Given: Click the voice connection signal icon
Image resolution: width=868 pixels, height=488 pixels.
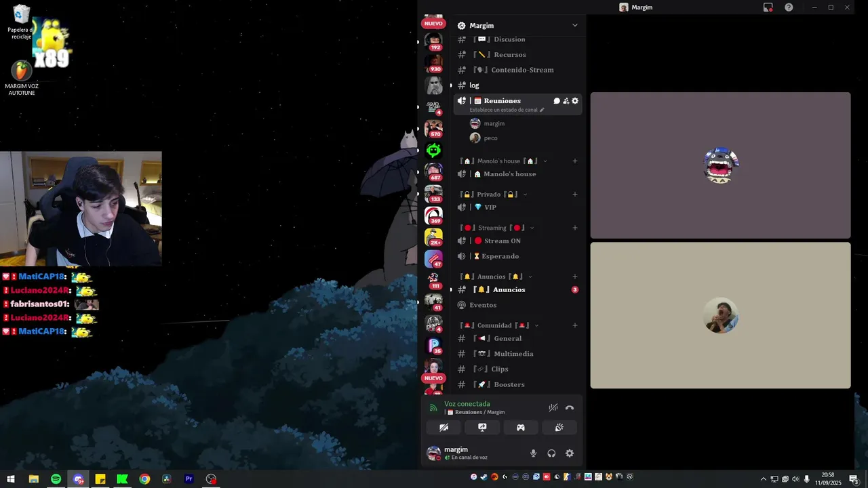Looking at the screenshot, I should pyautogui.click(x=433, y=408).
